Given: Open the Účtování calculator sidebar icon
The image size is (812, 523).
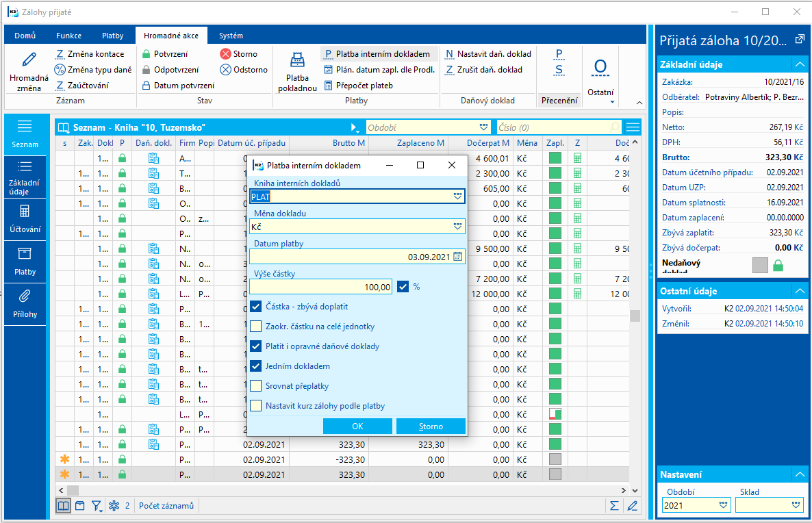Looking at the screenshot, I should point(25,211).
